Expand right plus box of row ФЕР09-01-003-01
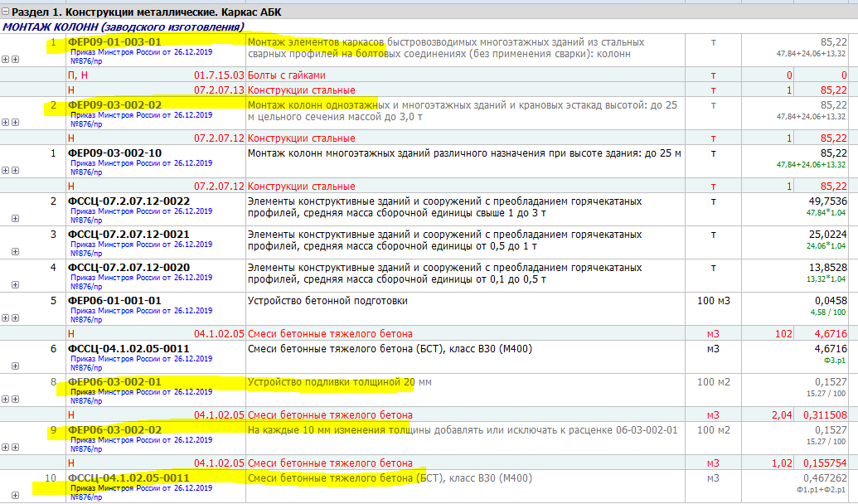Screen dimensions: 858x504 point(15,59)
